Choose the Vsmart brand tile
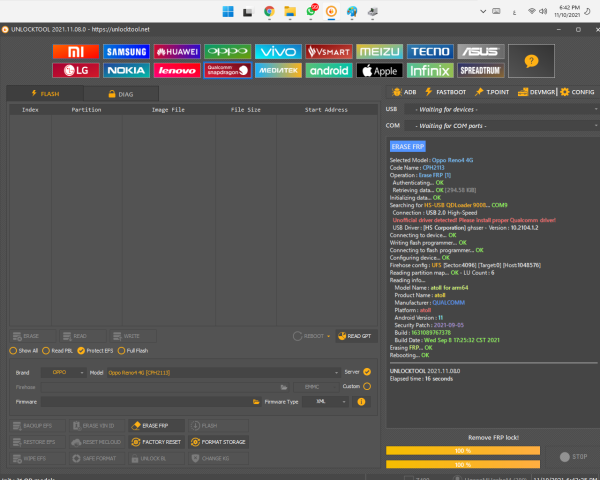Image resolution: width=600 pixels, height=480 pixels. pos(329,52)
